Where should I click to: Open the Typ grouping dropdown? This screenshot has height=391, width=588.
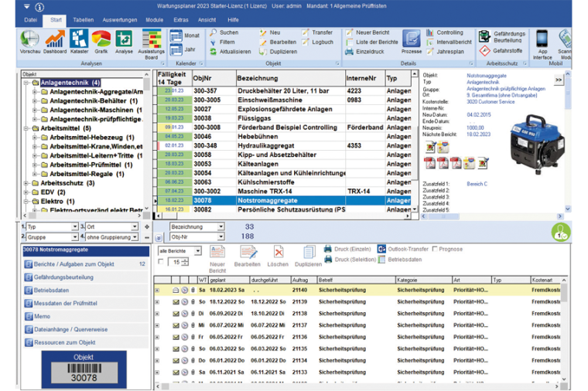click(74, 226)
